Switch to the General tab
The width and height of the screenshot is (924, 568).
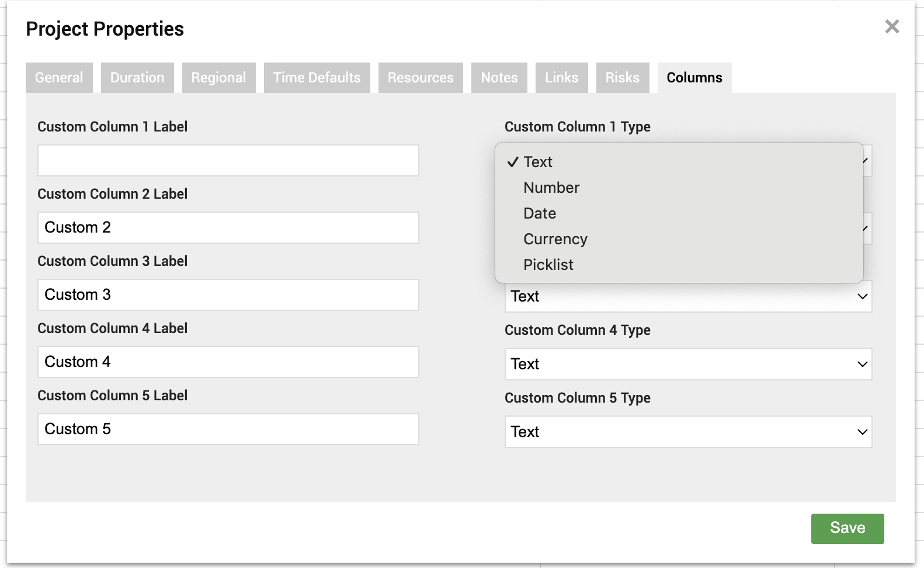59,78
